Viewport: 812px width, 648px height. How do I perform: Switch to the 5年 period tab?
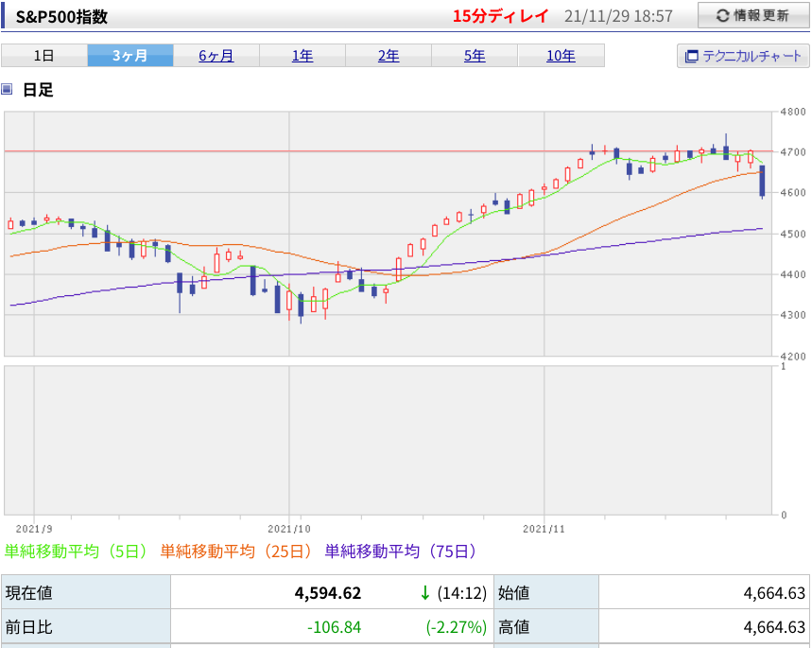tap(475, 56)
